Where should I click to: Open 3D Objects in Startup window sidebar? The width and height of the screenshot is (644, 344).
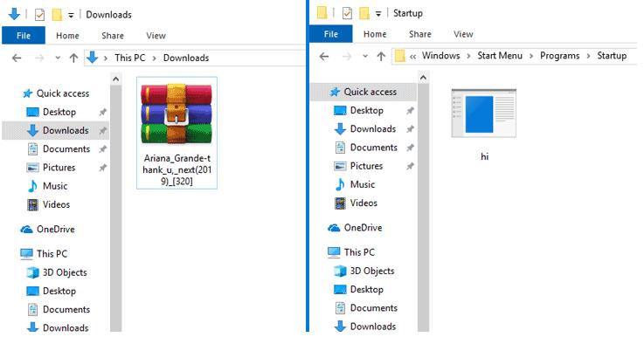[x=364, y=271]
